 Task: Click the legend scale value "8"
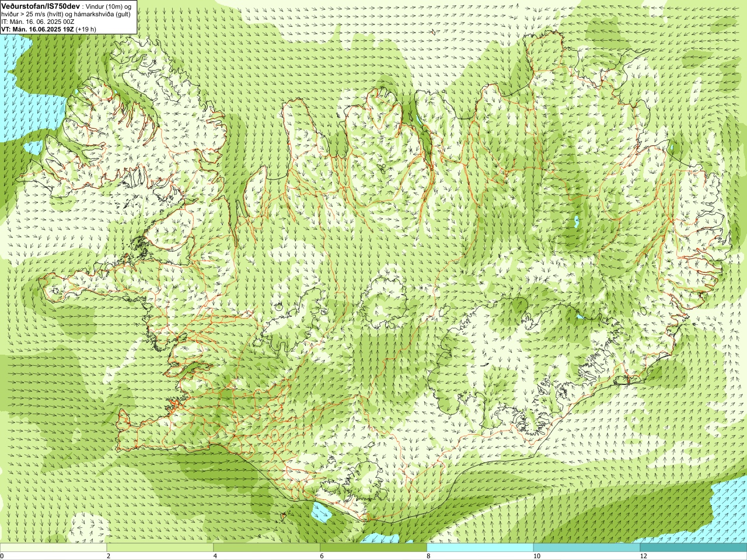[428, 556]
